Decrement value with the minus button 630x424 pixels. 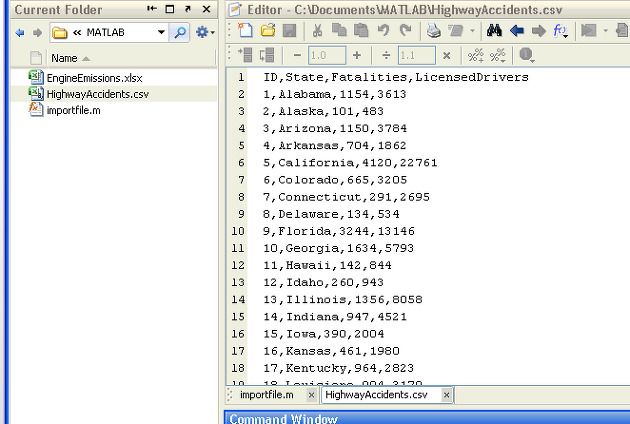(297, 55)
